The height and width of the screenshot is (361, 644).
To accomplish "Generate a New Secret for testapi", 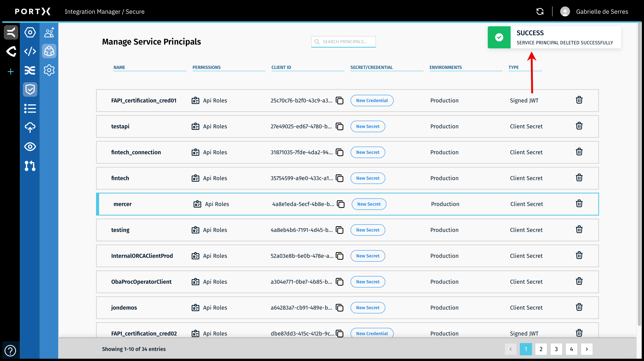I will pos(368,126).
